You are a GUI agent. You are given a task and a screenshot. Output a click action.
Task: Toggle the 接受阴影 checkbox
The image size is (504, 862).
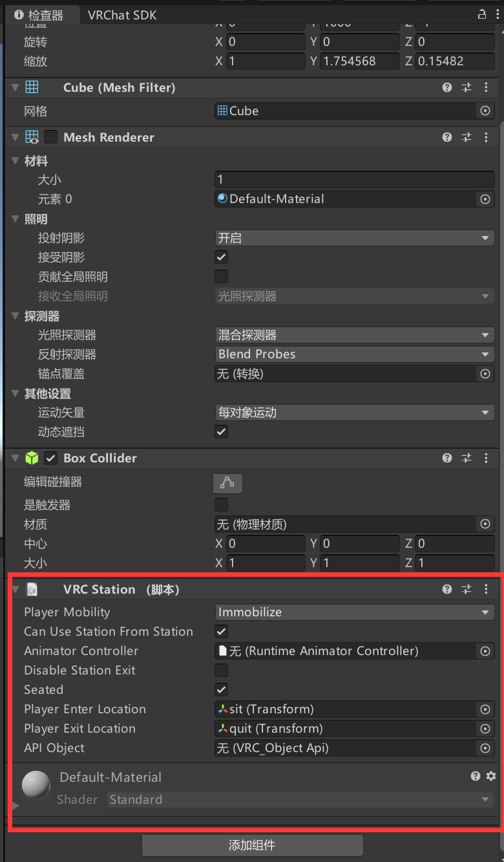tap(221, 257)
